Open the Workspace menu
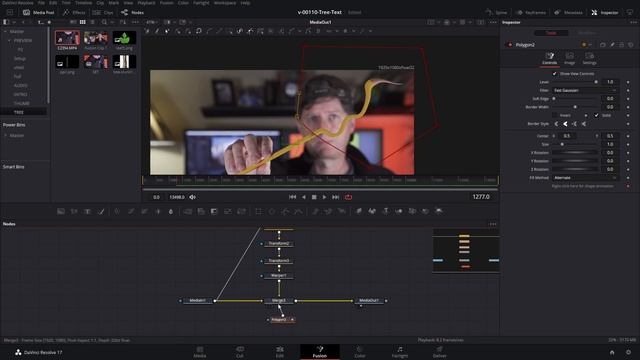640x360 pixels. point(225,3)
